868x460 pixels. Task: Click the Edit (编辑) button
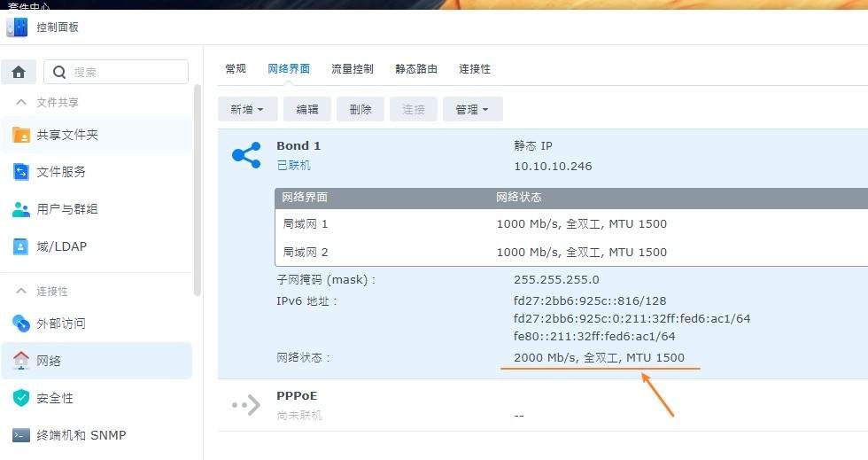pos(307,109)
